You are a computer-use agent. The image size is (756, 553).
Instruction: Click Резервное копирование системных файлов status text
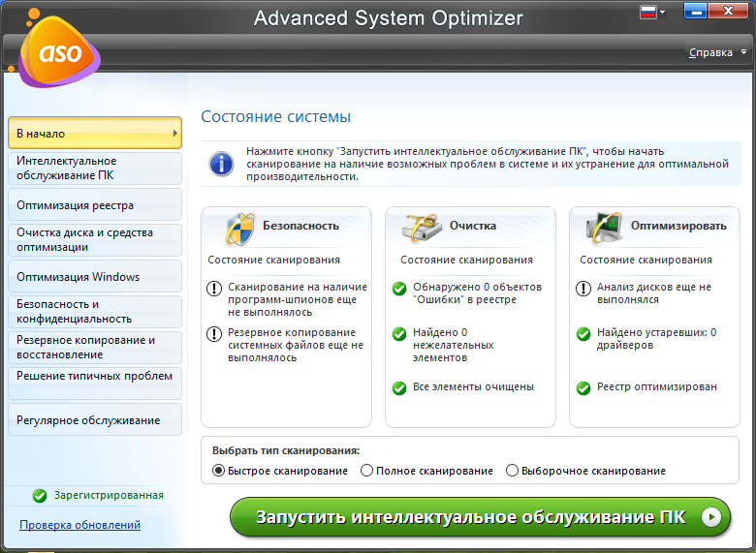point(296,345)
